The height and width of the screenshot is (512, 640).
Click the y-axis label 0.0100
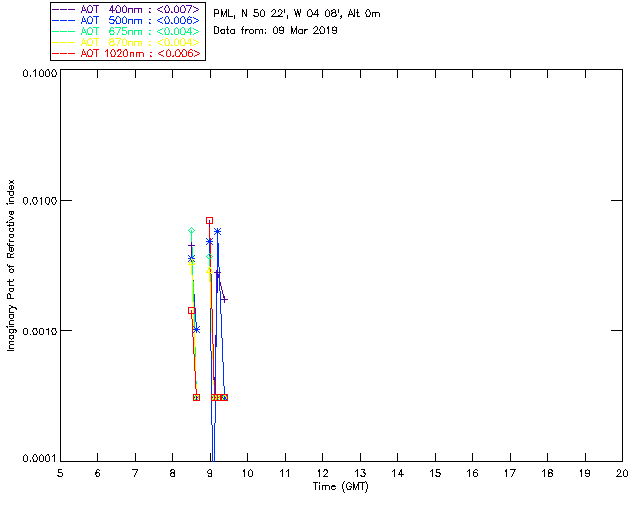click(40, 201)
